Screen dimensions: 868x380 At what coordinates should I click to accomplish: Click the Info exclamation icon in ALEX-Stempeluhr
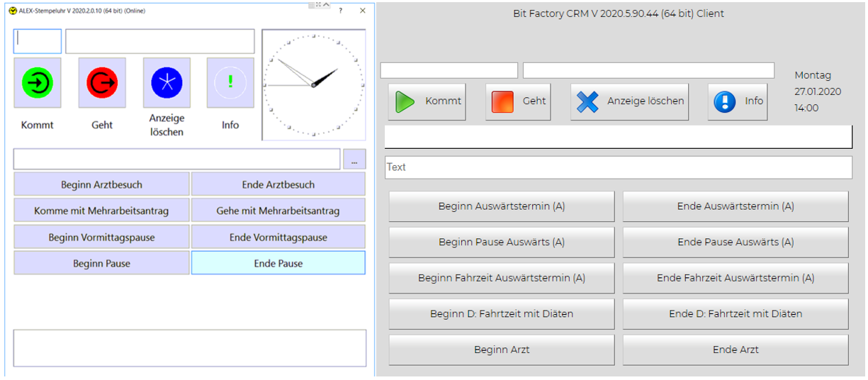[230, 83]
